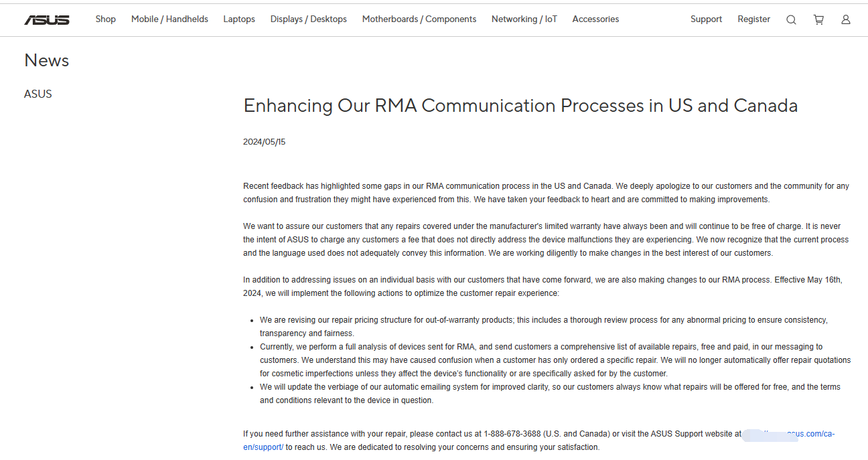Open the Displays / Desktops menu
This screenshot has height=460, width=868.
(x=308, y=19)
